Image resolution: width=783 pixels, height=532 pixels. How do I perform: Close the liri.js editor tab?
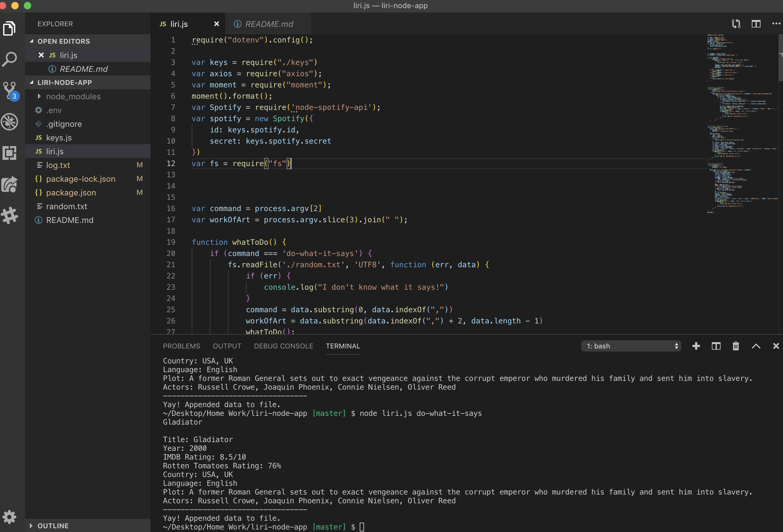pos(216,24)
